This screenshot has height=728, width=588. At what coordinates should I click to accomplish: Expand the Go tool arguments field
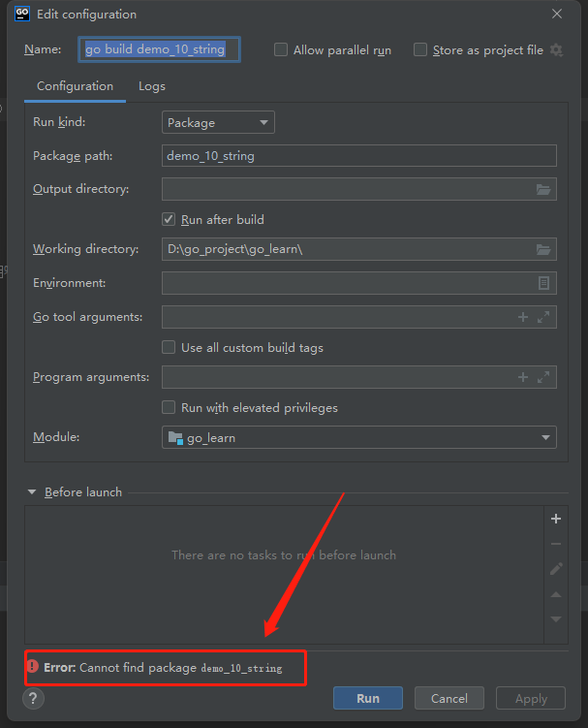[x=543, y=317]
